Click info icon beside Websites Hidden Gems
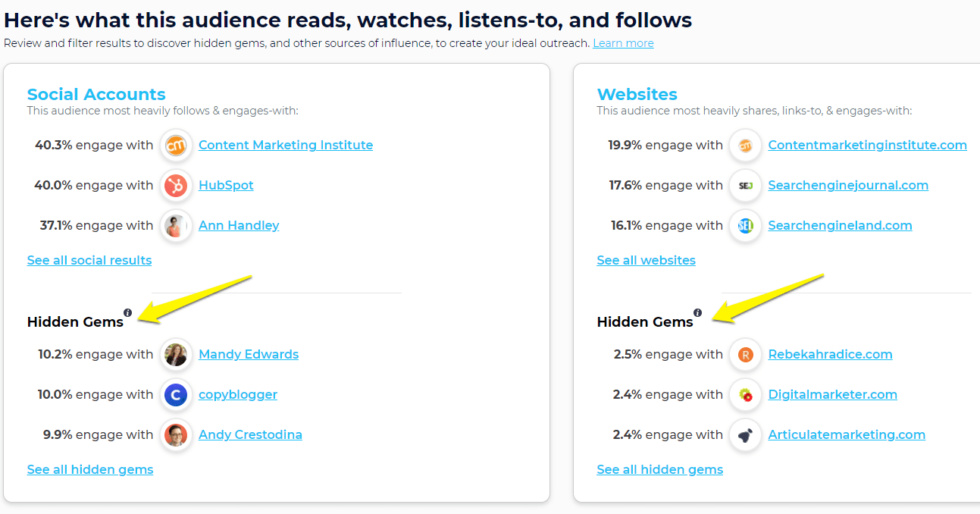The image size is (980, 514). coord(697,312)
